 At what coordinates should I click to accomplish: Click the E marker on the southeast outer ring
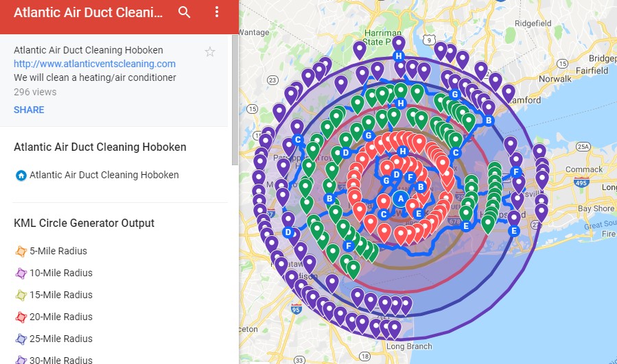pyautogui.click(x=514, y=231)
